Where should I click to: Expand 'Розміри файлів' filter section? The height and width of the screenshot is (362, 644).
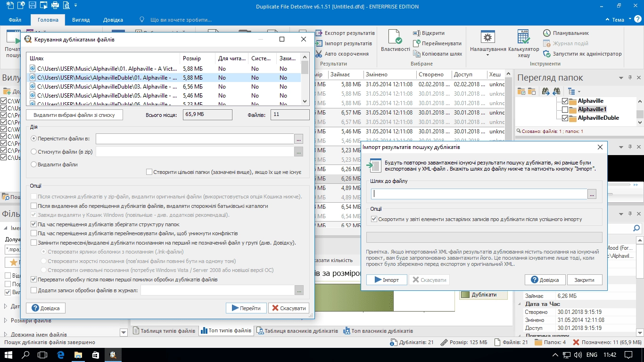[x=6, y=321]
